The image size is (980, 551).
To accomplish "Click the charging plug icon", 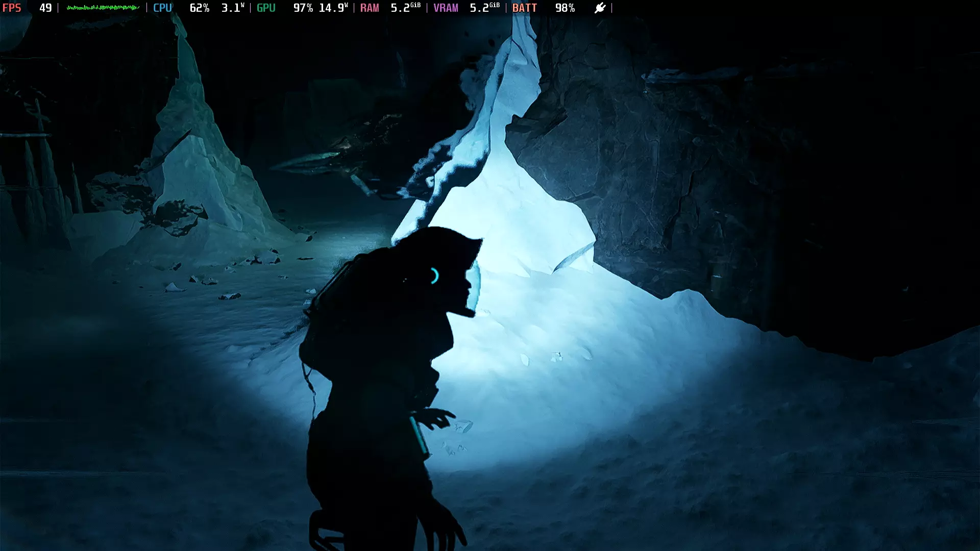I will (600, 8).
